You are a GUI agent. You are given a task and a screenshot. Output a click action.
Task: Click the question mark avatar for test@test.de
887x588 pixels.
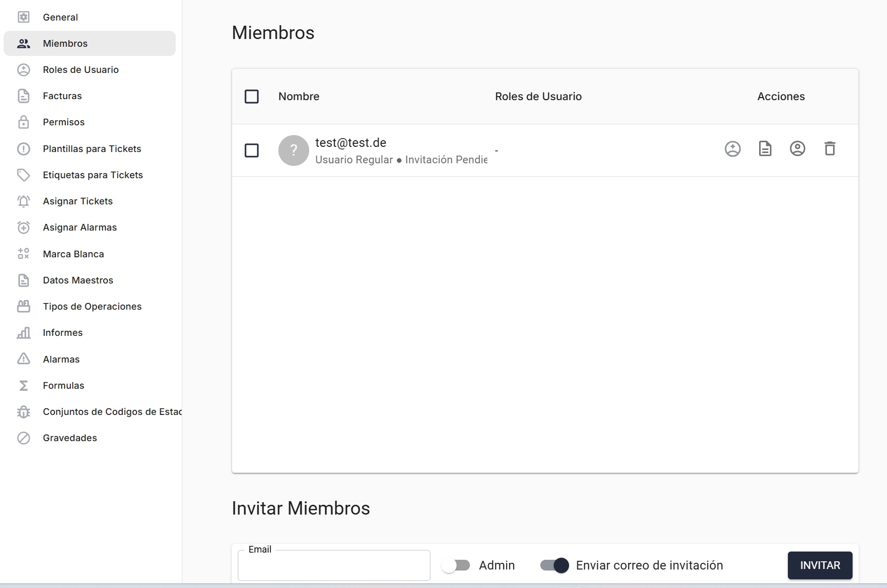(x=293, y=150)
